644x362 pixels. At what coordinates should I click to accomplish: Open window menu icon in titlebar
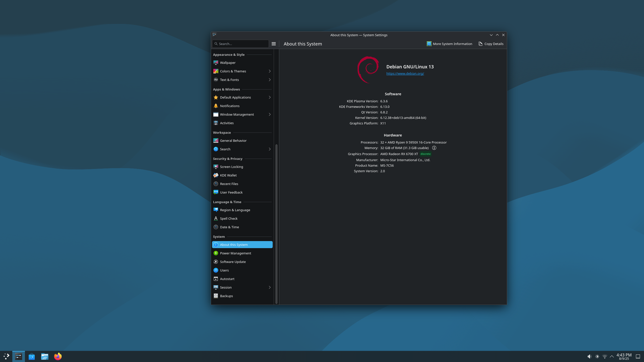coord(215,35)
